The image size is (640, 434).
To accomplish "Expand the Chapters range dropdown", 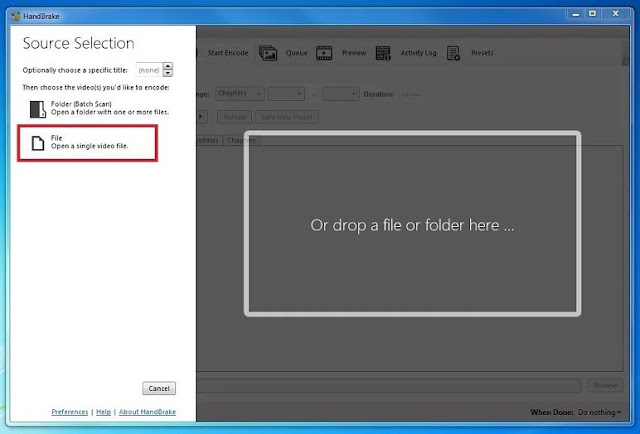I will (x=240, y=94).
